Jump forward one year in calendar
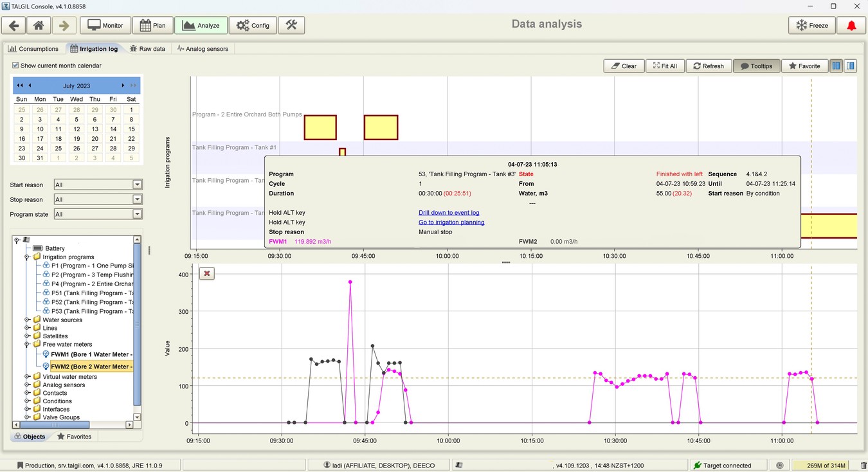This screenshot has width=868, height=472. [133, 86]
